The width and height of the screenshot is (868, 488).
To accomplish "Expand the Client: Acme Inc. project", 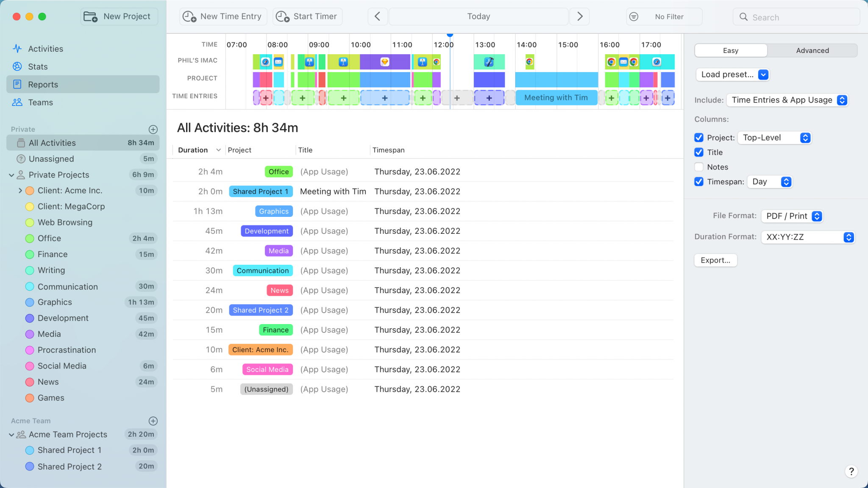I will click(x=20, y=190).
